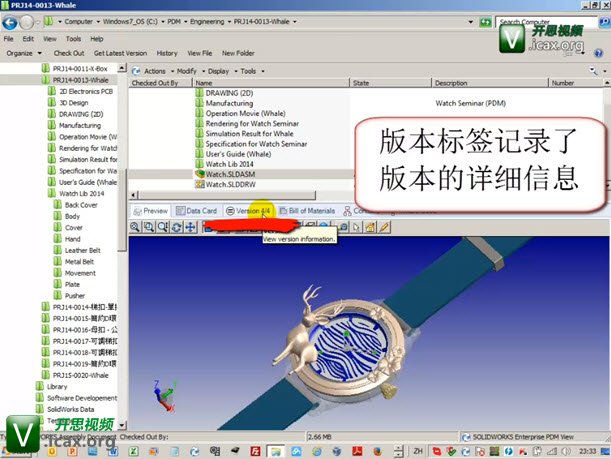This screenshot has height=459, width=611.
Task: Select Simulation Result for Whale in file list
Action: [x=249, y=133]
